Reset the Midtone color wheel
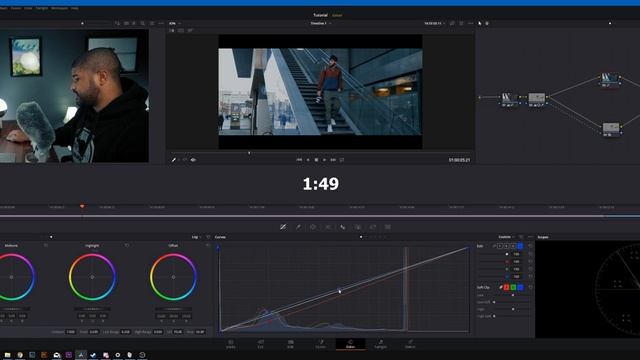The image size is (640, 360). tap(46, 245)
